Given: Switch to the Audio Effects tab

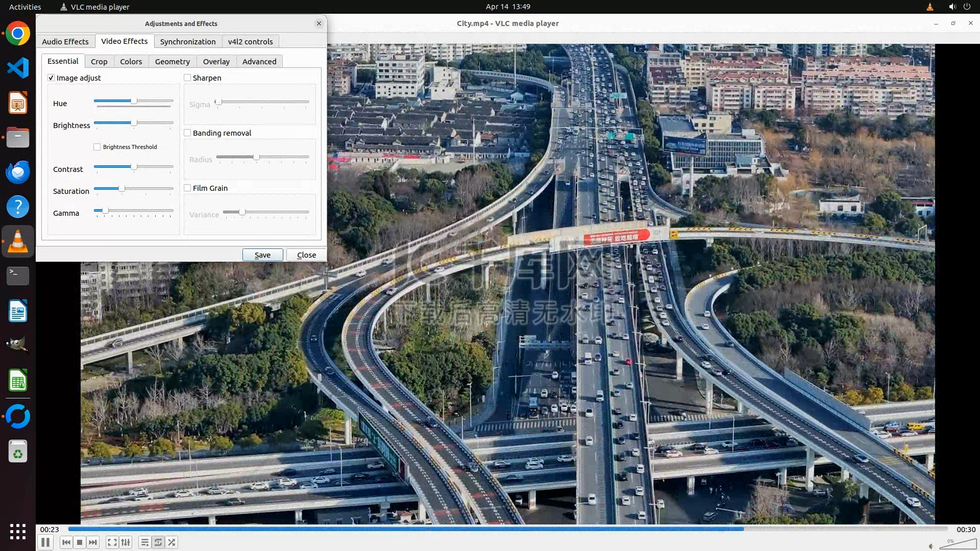Looking at the screenshot, I should point(65,41).
